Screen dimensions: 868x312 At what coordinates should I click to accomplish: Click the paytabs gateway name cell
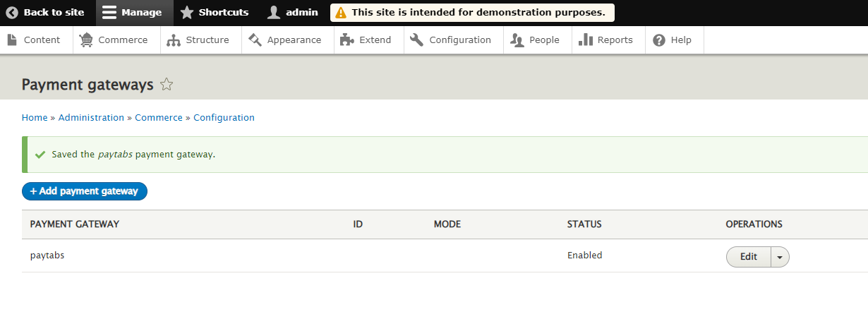pos(47,256)
